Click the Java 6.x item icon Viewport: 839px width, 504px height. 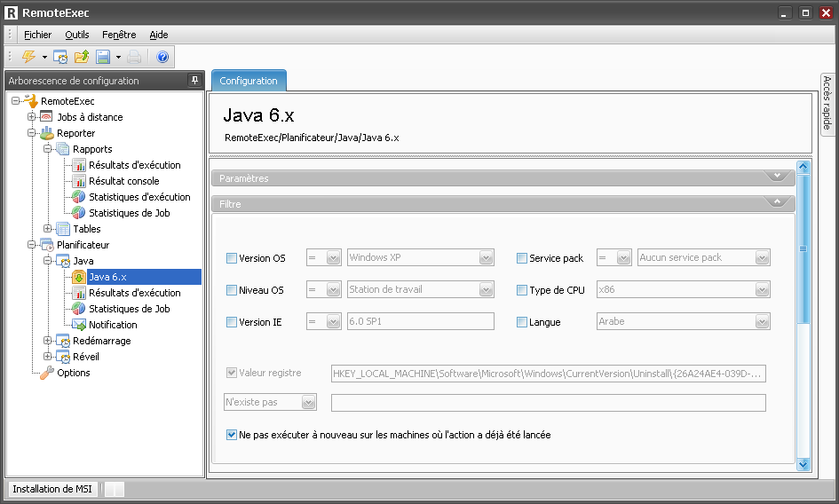pyautogui.click(x=79, y=277)
